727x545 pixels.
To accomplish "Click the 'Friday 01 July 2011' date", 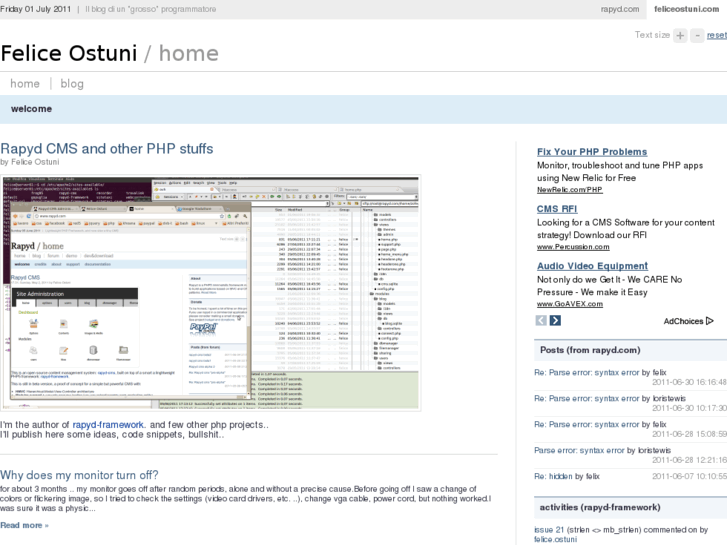I will pyautogui.click(x=35, y=9).
